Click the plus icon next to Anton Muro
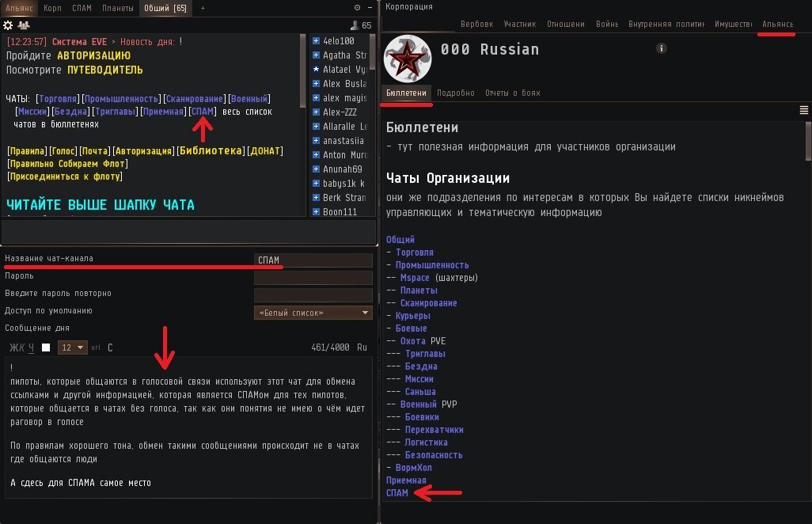The height and width of the screenshot is (524, 812). 316,154
